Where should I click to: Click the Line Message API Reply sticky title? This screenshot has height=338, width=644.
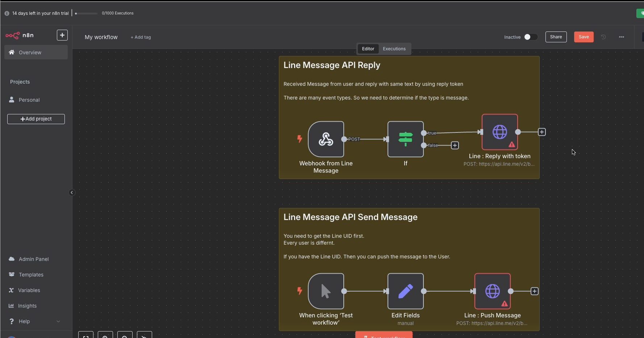click(332, 65)
